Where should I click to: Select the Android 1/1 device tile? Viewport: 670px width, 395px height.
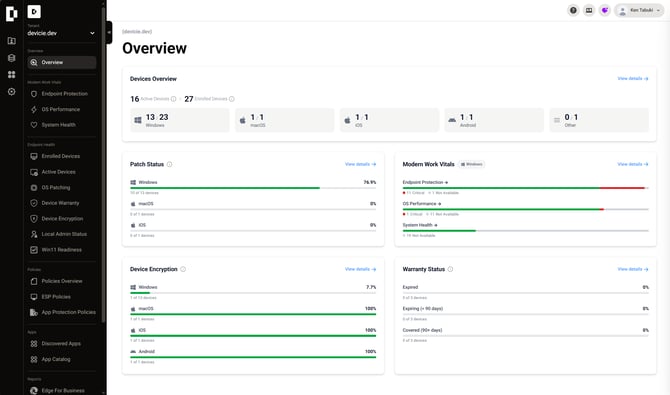pos(494,120)
